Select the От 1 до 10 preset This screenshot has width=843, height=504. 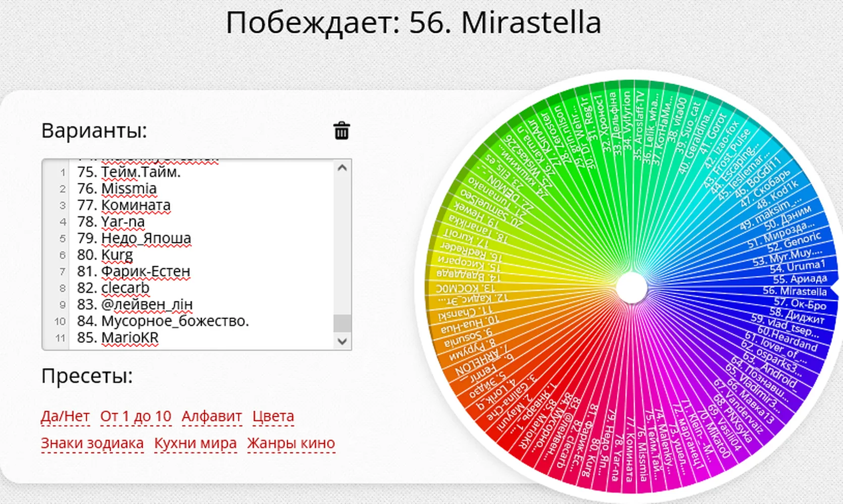136,416
